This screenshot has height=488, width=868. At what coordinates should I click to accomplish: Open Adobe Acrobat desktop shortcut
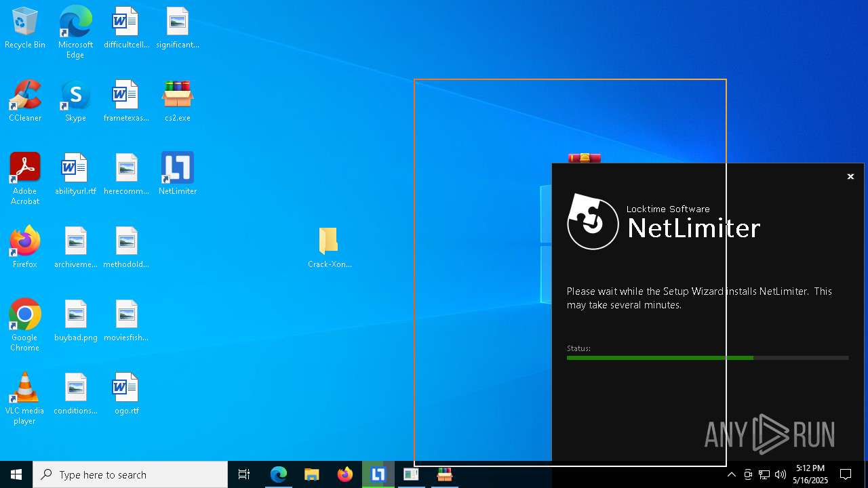pos(25,179)
